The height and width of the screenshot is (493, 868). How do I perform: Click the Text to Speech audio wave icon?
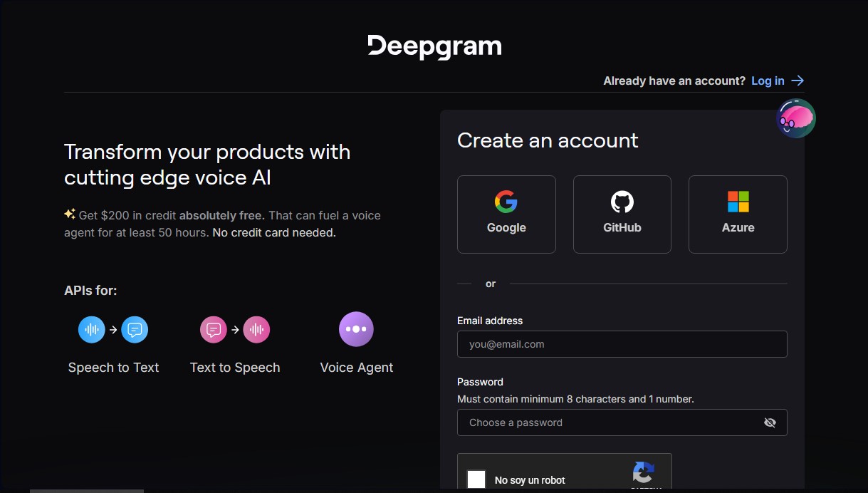tap(256, 329)
